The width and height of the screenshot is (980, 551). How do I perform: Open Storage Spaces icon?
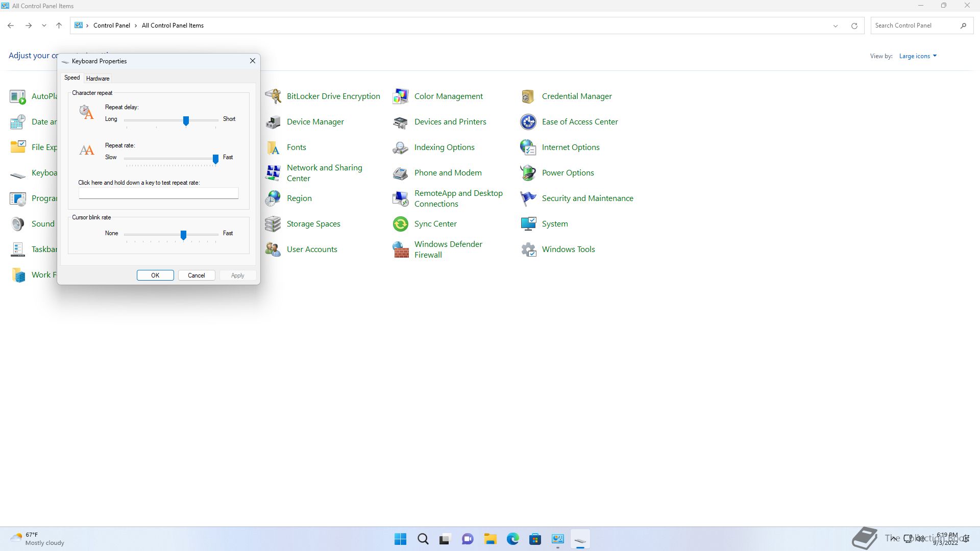pyautogui.click(x=273, y=224)
